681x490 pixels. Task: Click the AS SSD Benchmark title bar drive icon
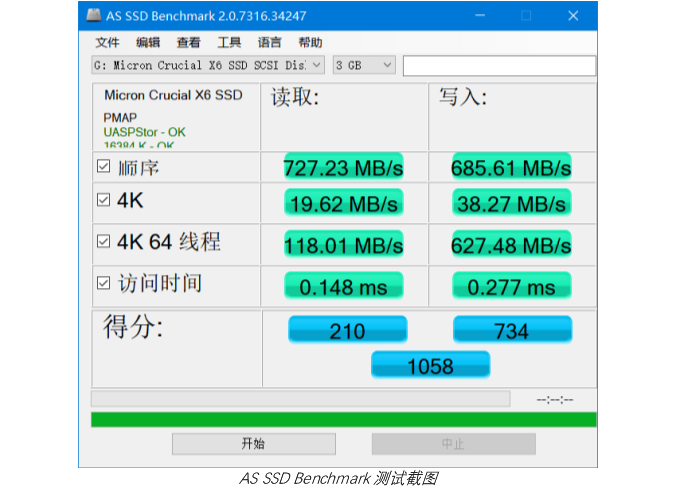(93, 16)
